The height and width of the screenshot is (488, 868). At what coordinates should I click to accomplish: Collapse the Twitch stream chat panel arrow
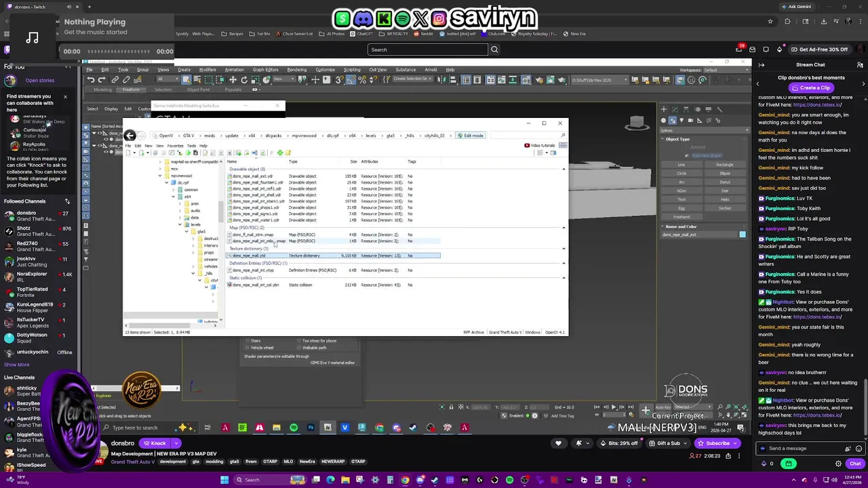pyautogui.click(x=762, y=65)
